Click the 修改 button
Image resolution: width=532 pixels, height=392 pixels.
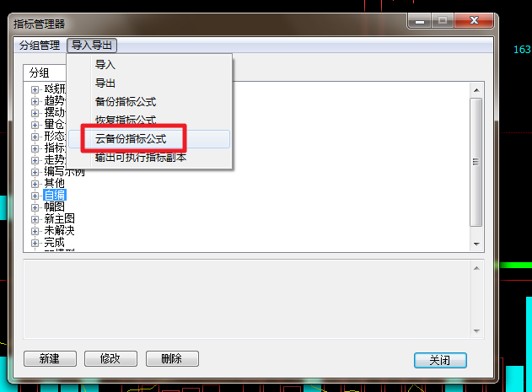click(110, 359)
